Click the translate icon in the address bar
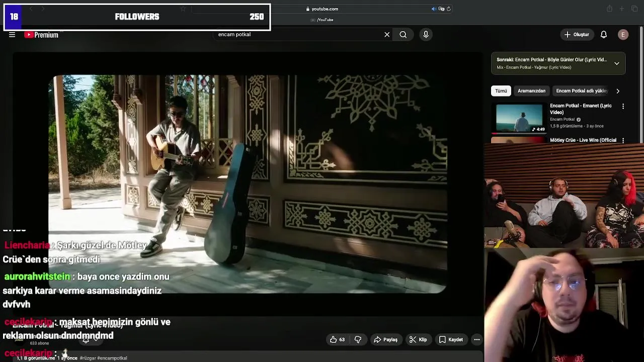The height and width of the screenshot is (362, 644). (x=441, y=9)
